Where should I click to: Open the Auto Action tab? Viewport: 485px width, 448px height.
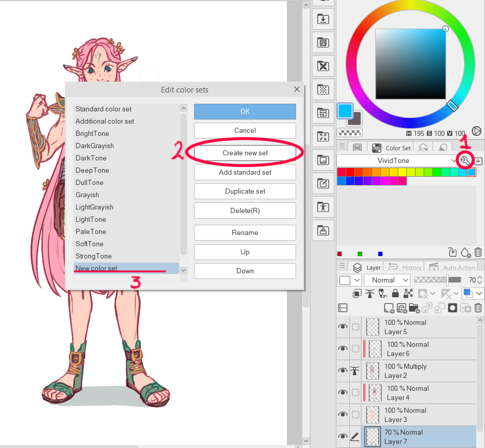click(x=453, y=267)
